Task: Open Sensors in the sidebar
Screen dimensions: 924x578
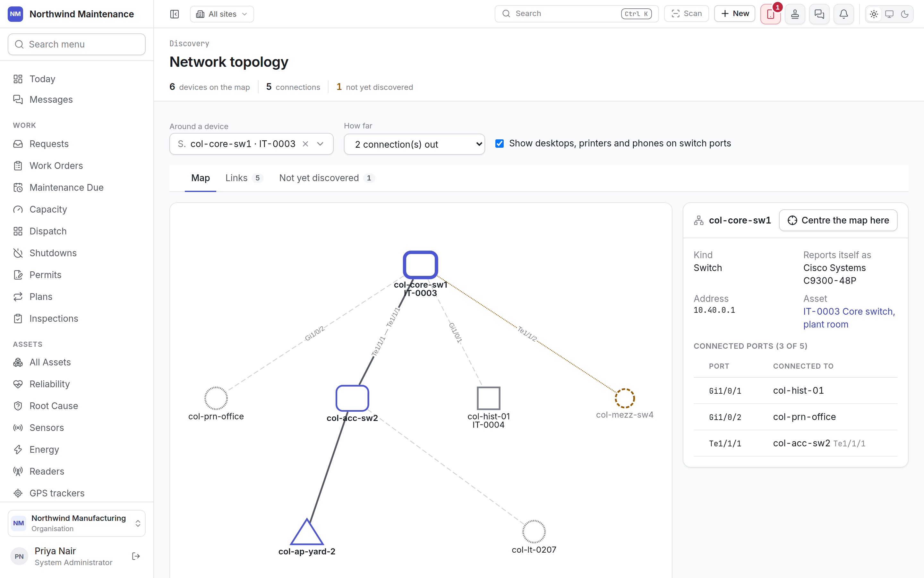Action: click(76, 427)
